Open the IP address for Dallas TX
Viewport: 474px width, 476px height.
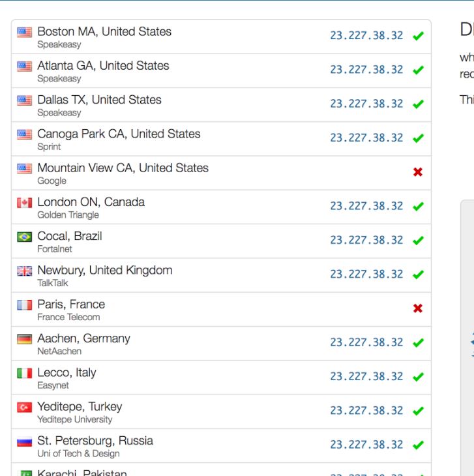[x=366, y=104]
